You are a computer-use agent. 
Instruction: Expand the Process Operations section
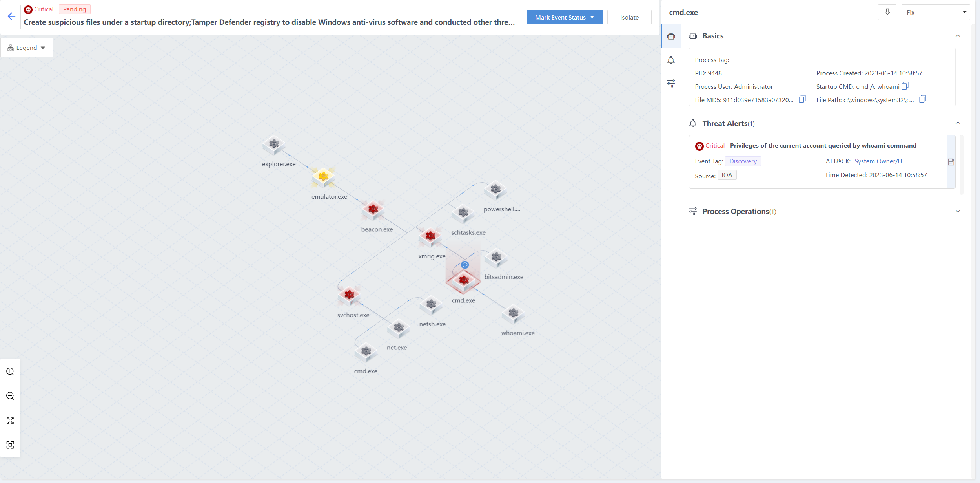click(x=958, y=211)
